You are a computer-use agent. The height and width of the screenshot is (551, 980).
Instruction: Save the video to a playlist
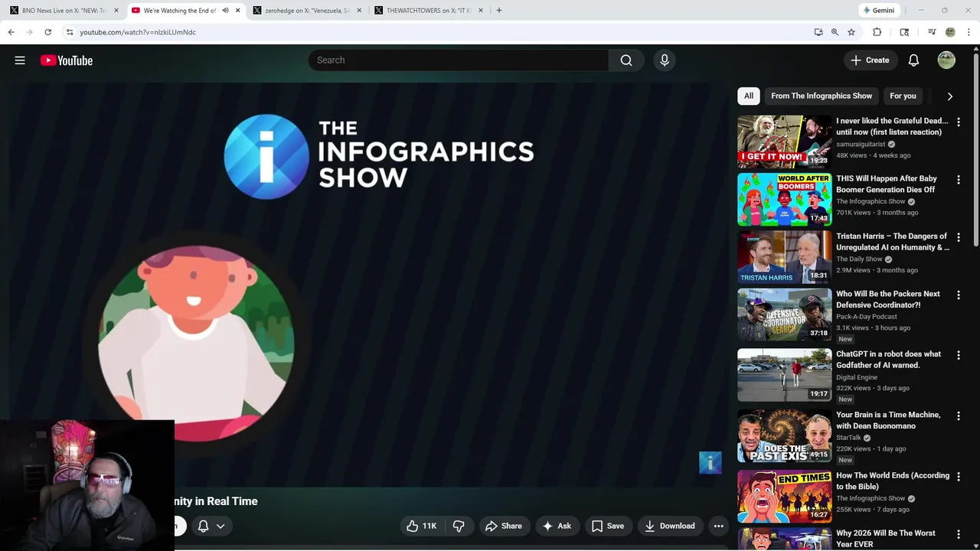(608, 526)
